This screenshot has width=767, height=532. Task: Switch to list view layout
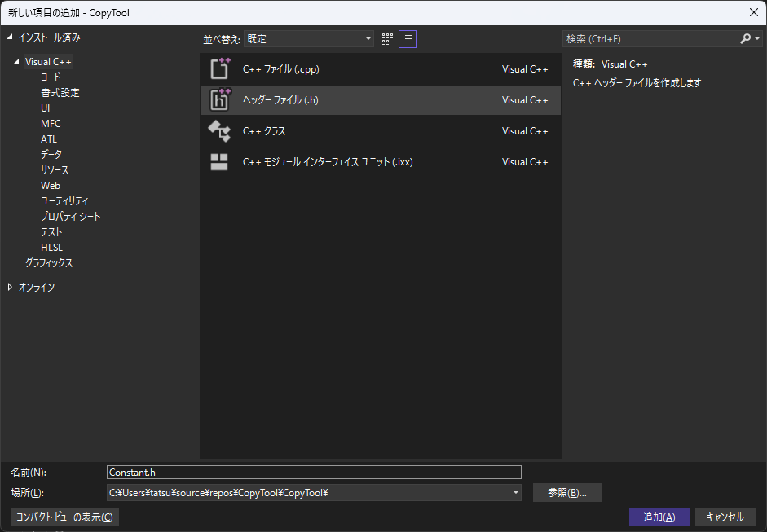point(408,39)
